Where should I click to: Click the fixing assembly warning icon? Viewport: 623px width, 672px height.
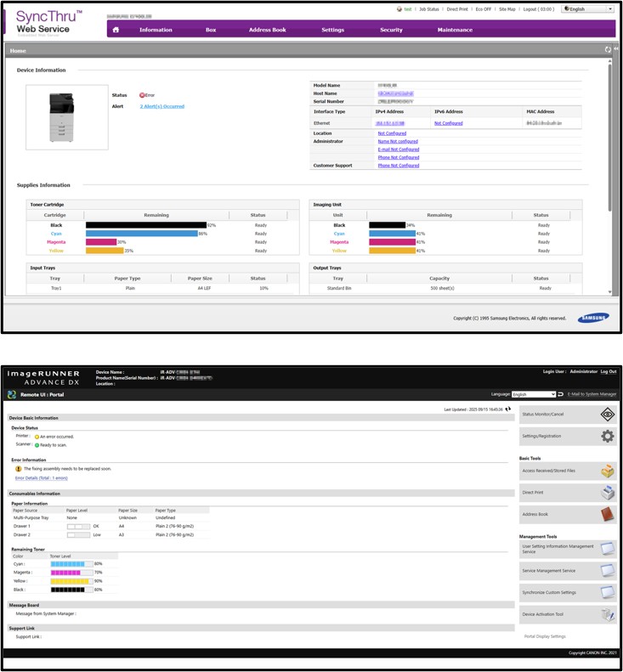19,469
